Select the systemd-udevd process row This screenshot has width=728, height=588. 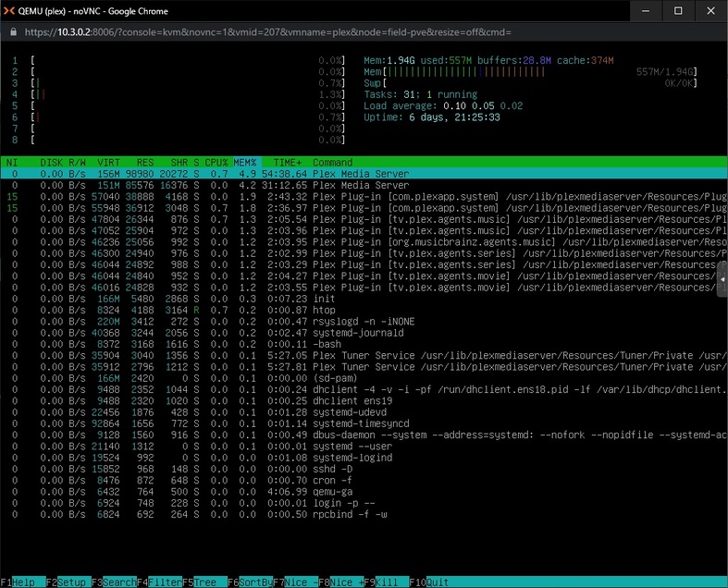[364, 412]
